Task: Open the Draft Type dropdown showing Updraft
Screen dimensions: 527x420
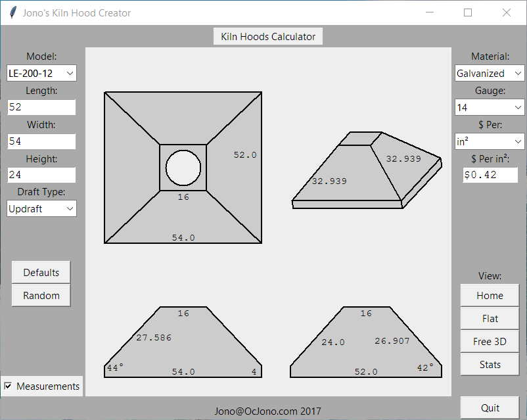Action: click(x=41, y=208)
